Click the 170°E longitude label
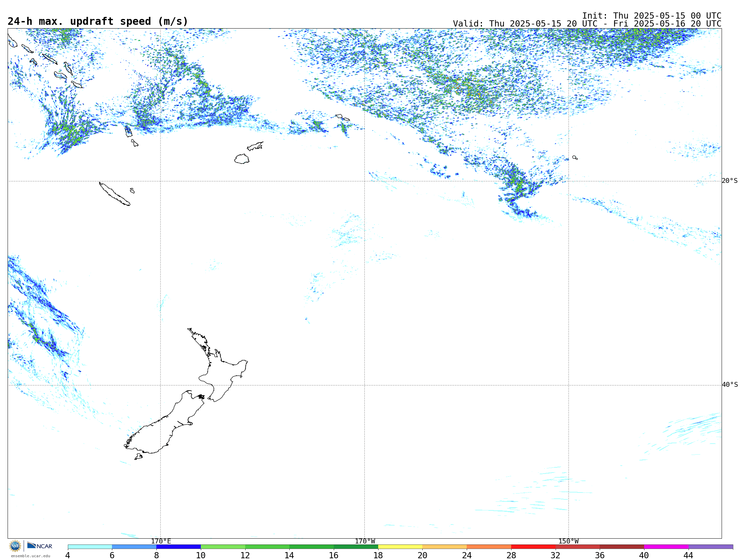The width and height of the screenshot is (744, 560). (161, 541)
